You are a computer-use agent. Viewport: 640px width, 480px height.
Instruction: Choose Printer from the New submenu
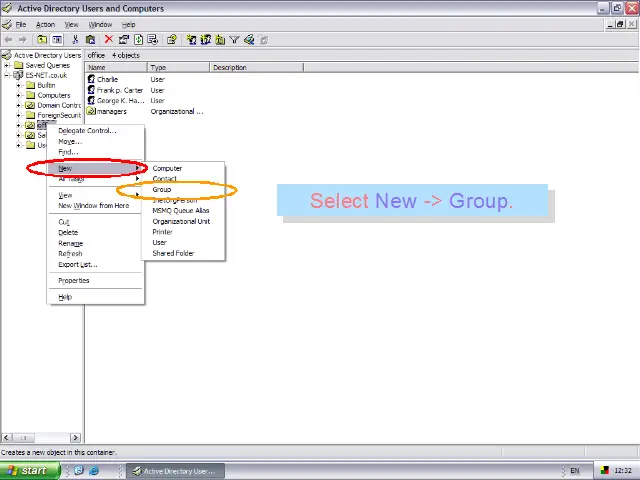(x=183, y=232)
